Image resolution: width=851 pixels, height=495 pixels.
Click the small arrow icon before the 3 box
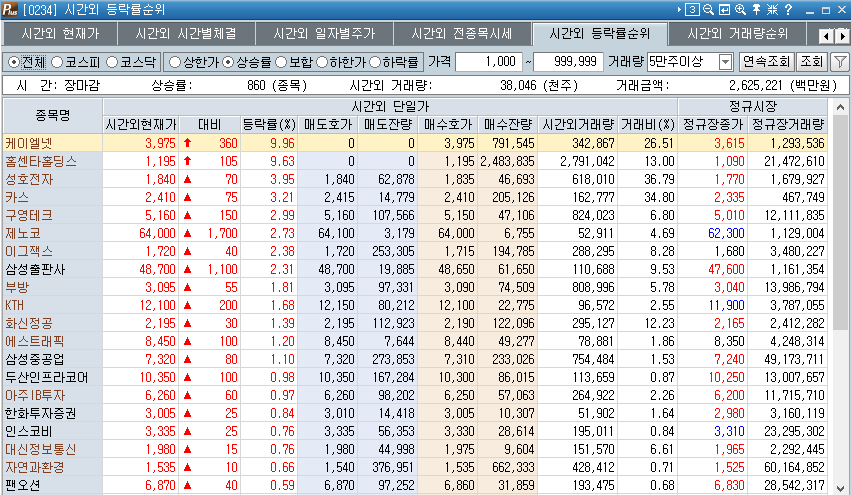coord(679,9)
